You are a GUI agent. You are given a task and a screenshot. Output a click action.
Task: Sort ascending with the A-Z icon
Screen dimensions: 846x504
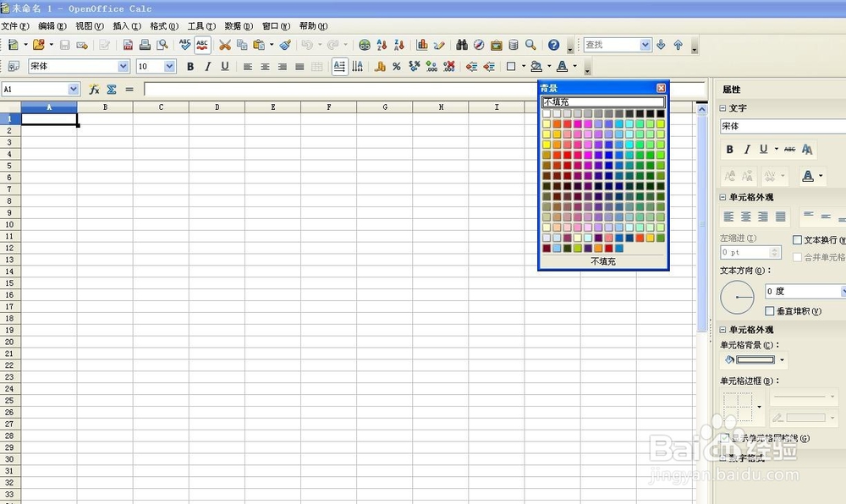(x=382, y=46)
